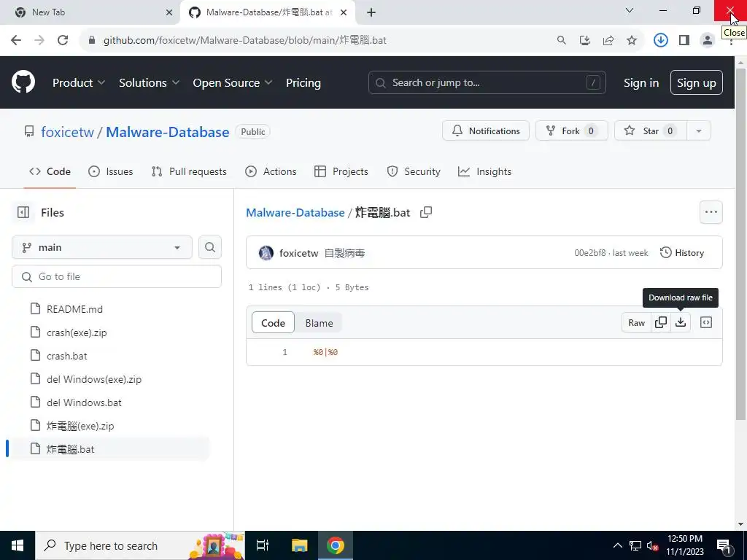The height and width of the screenshot is (560, 747).
Task: Click the Pricing link
Action: (303, 82)
